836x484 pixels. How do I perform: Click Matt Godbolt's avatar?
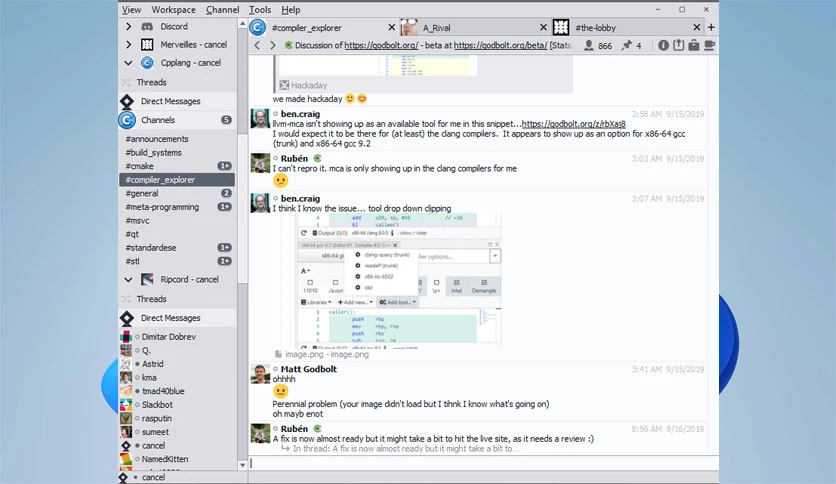[260, 374]
